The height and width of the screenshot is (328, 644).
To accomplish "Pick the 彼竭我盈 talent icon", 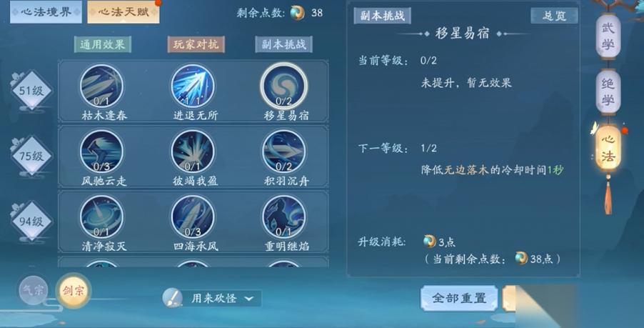I will (x=193, y=152).
